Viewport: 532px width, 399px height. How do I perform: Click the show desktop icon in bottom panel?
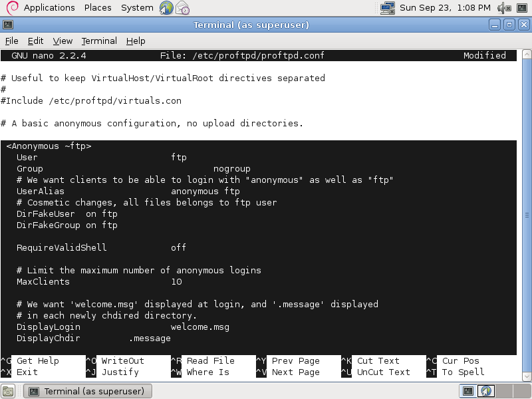8,391
